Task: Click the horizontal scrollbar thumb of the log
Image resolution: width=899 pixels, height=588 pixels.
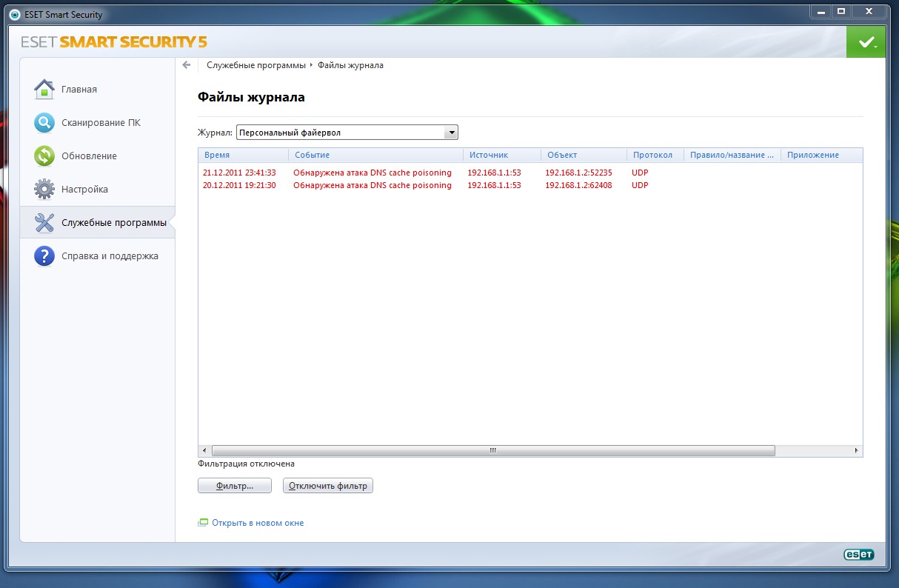Action: point(493,450)
